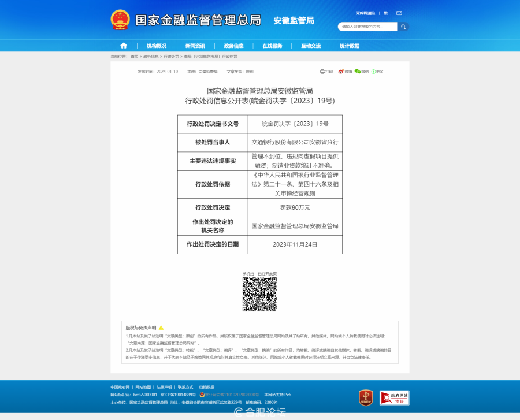Click the national emblem logo in header

pos(120,20)
